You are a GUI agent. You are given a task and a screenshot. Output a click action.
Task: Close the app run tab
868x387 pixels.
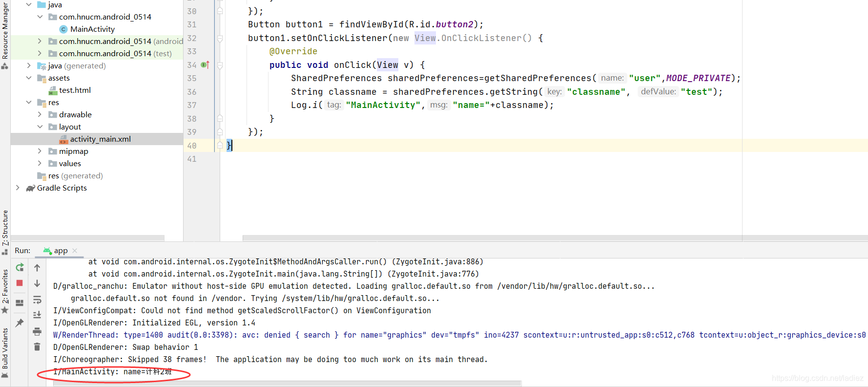pos(75,251)
